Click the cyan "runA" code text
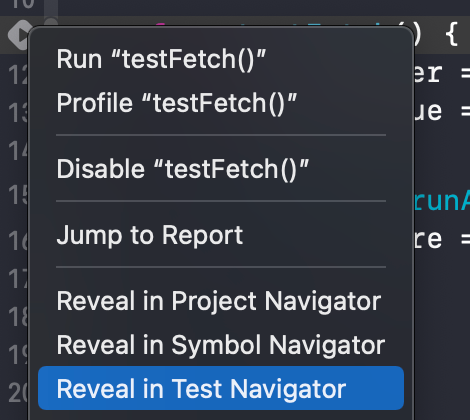 pyautogui.click(x=442, y=201)
